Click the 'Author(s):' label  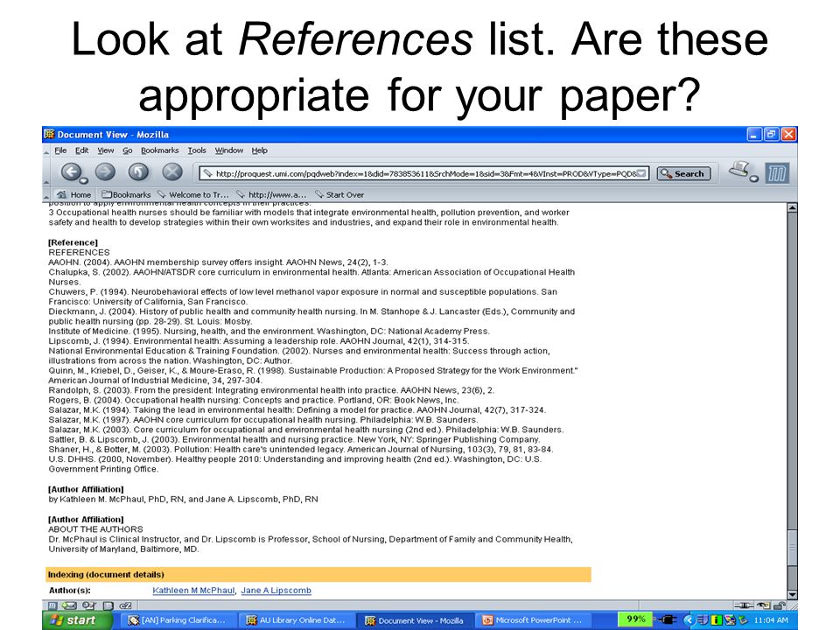(70, 591)
